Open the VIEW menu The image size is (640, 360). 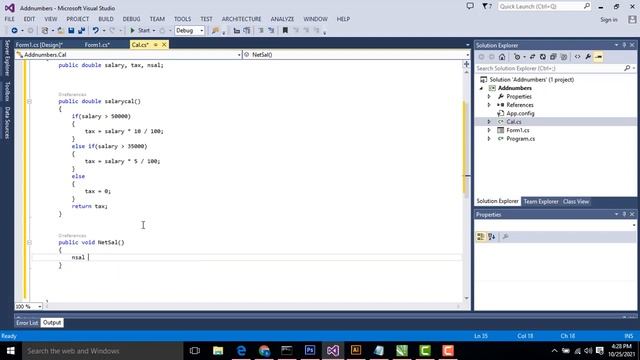(x=51, y=19)
